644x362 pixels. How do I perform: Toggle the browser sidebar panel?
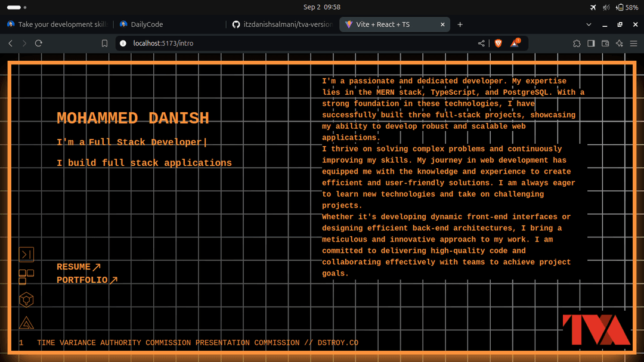[591, 43]
